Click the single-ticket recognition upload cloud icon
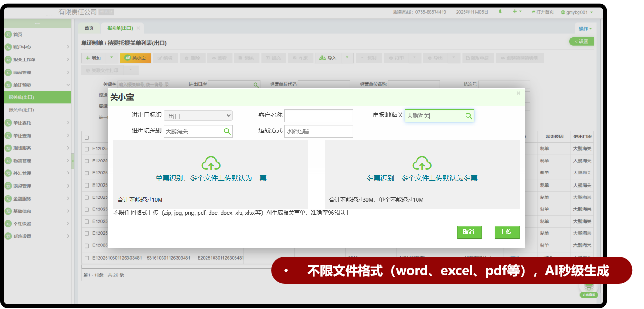Viewport: 644px width, 309px height. click(x=211, y=163)
